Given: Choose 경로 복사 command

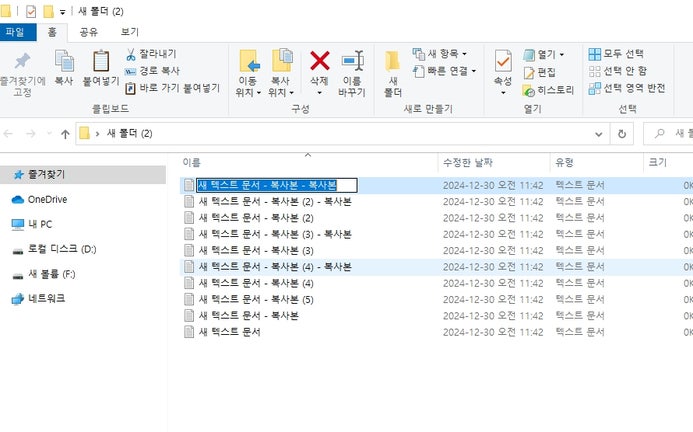Looking at the screenshot, I should (x=152, y=71).
